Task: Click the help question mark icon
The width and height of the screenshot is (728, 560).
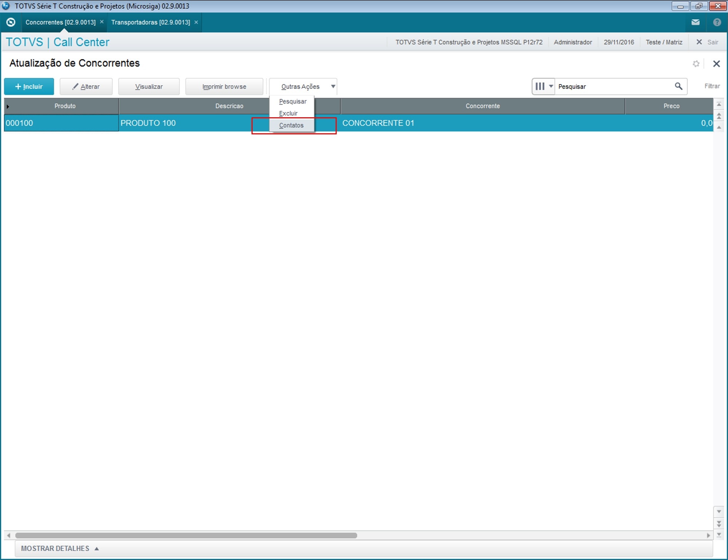Action: click(x=717, y=22)
